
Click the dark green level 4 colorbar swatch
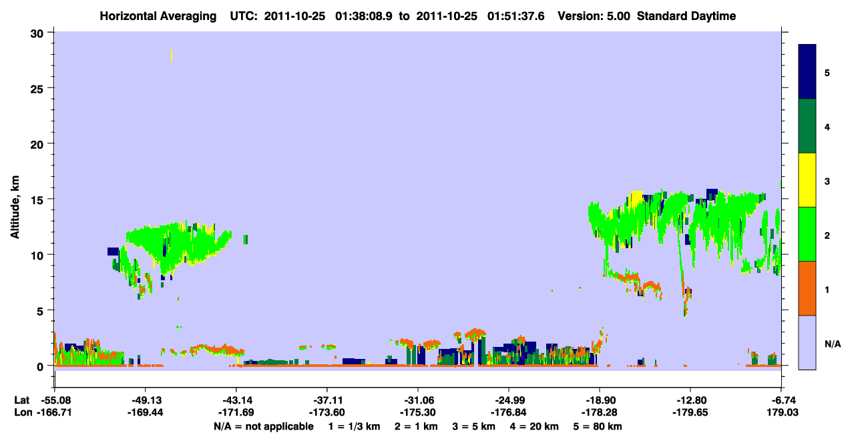(x=807, y=126)
